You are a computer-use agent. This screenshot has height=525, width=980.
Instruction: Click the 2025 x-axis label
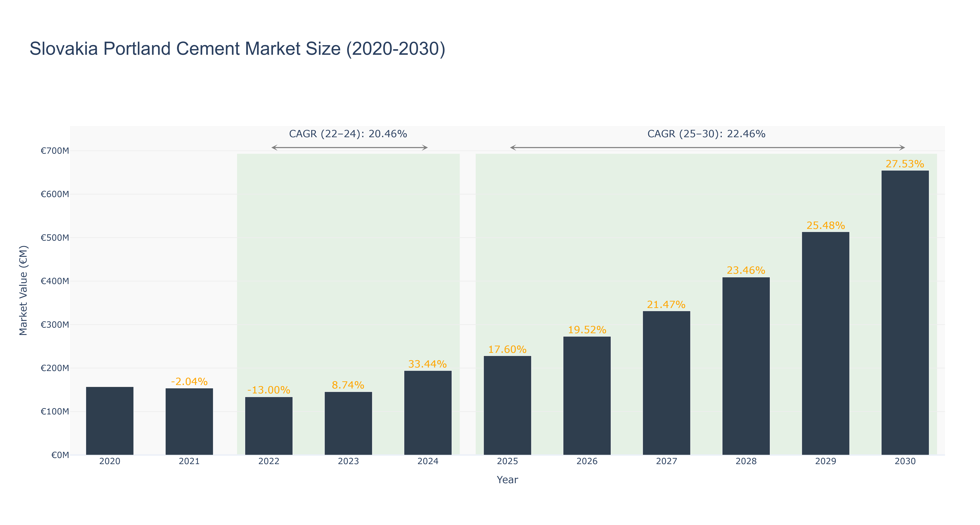pos(507,461)
